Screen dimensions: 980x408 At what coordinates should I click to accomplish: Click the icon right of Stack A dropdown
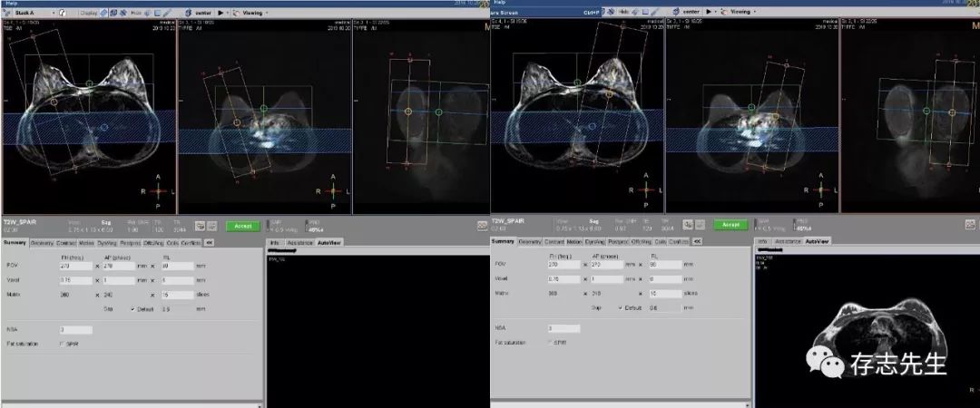coord(62,13)
